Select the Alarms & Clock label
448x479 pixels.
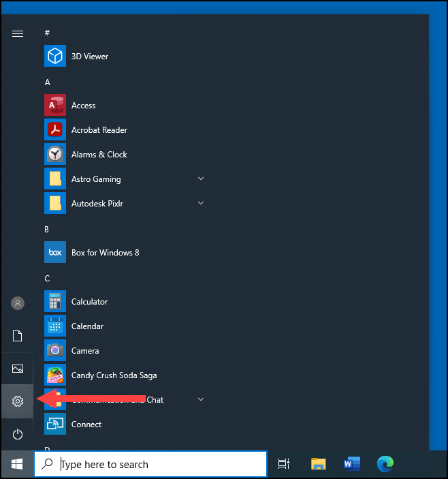tap(99, 155)
